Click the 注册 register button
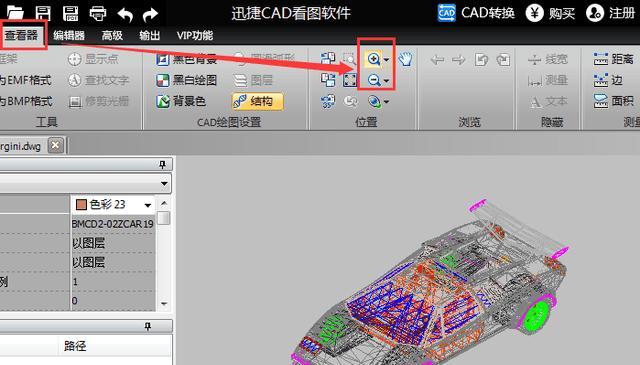This screenshot has height=365, width=640. [x=611, y=13]
